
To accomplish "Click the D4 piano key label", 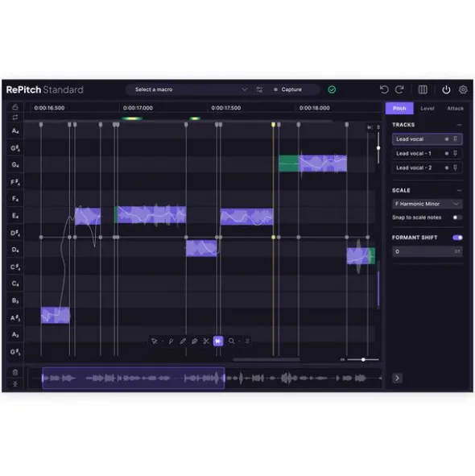I will point(15,250).
